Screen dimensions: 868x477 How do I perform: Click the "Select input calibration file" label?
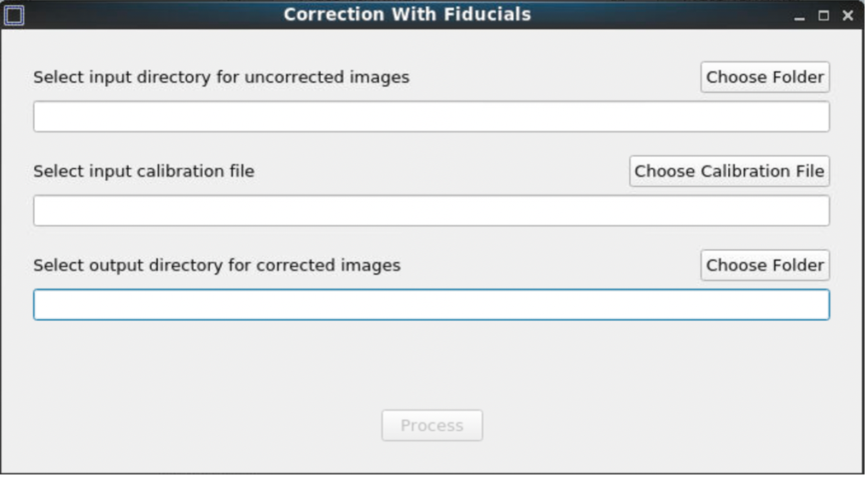pos(143,172)
